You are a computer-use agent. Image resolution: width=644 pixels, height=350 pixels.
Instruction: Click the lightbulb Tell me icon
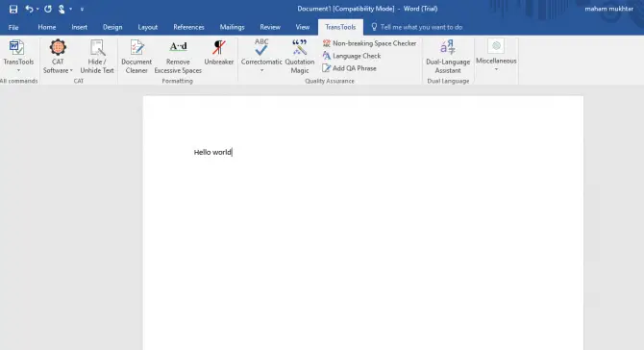tap(374, 27)
